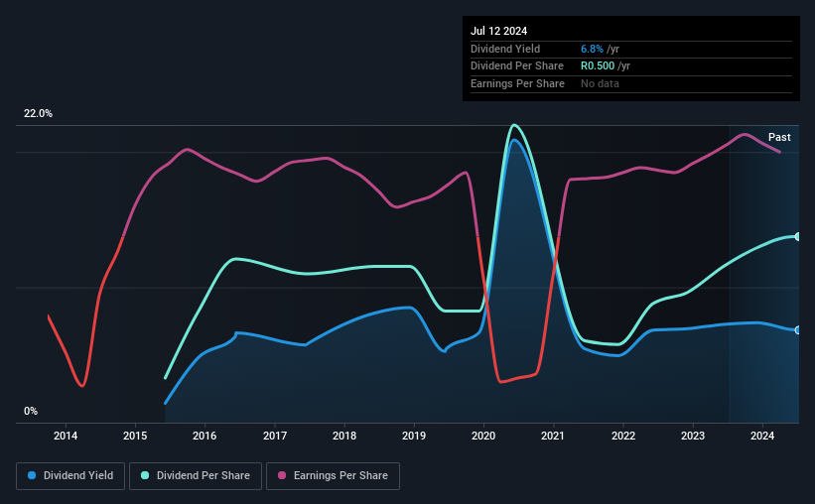Toggle the Dividend Per Share legend button
This screenshot has width=815, height=504.
coord(196,476)
